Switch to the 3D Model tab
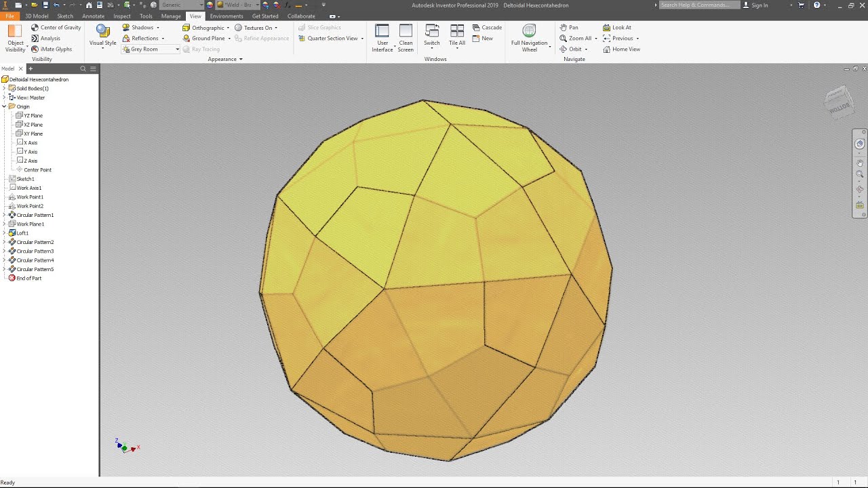 [37, 16]
